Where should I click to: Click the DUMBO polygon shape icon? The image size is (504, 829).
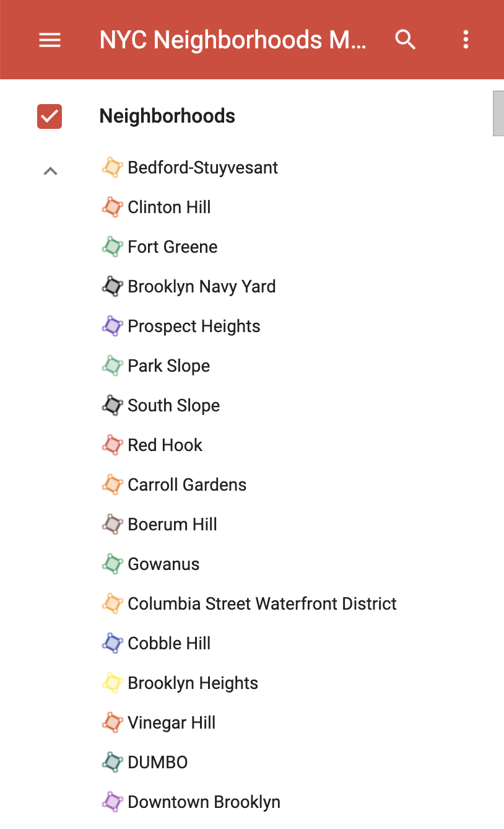click(x=113, y=762)
